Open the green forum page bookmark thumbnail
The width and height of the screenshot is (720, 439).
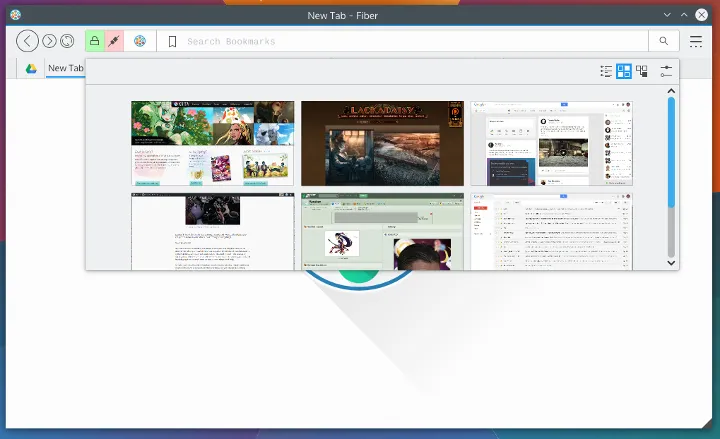point(382,231)
